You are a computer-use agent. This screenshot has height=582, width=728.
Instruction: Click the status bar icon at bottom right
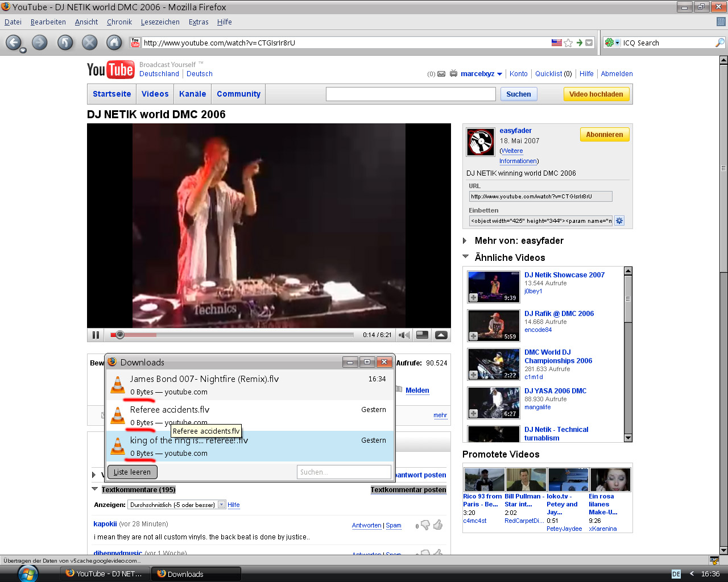[714, 560]
